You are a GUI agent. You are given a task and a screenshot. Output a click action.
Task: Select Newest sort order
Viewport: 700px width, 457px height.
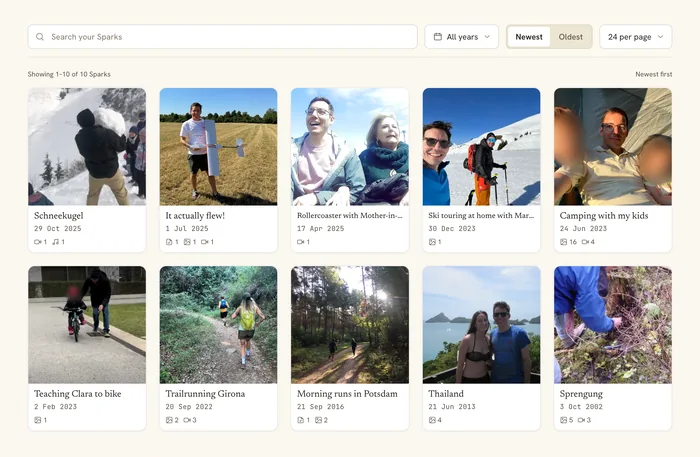(529, 37)
